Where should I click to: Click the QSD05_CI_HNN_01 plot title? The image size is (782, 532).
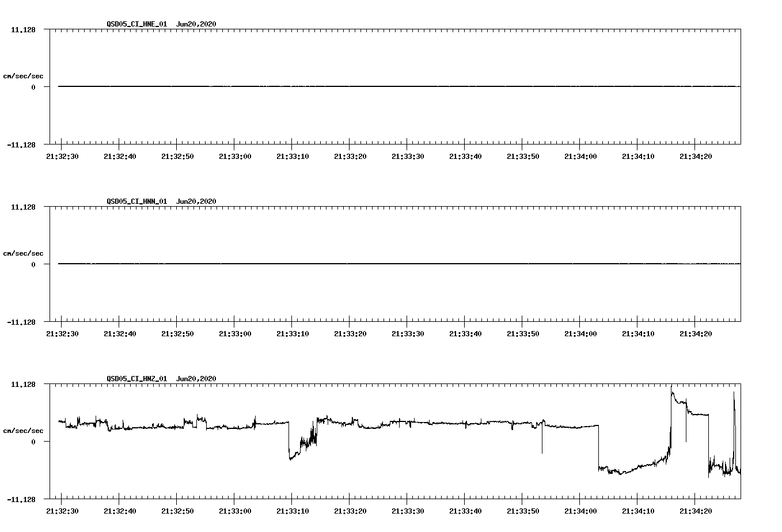coord(161,202)
